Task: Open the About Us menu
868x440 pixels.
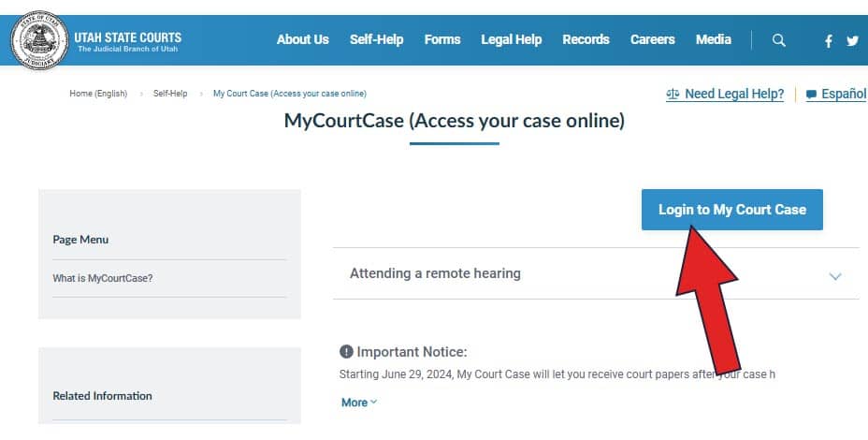Action: click(x=303, y=39)
